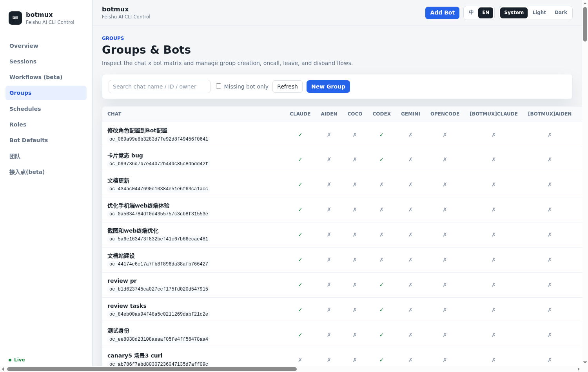588x372 pixels.
Task: Click the [BOTMUX]CLAUDE column header
Action: click(494, 114)
